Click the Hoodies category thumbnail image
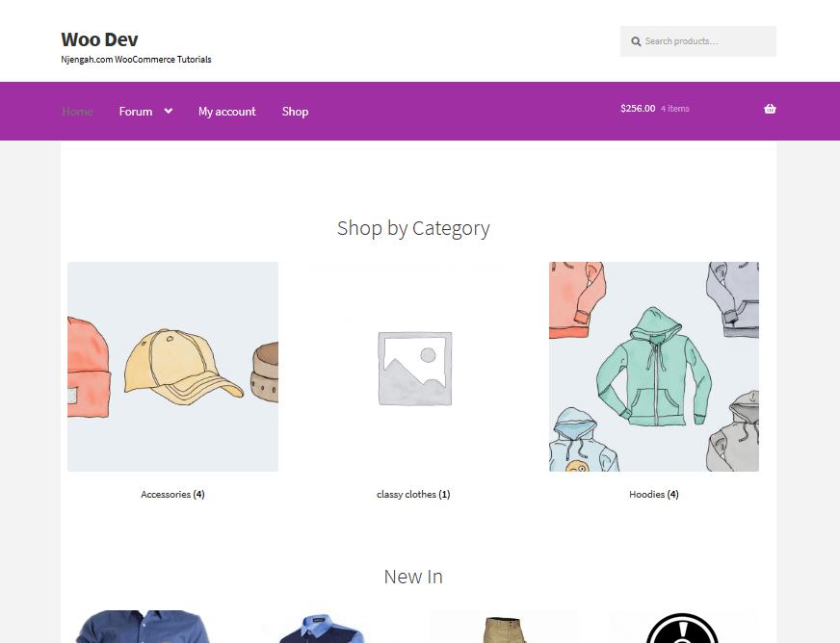This screenshot has height=643, width=840. 653,367
